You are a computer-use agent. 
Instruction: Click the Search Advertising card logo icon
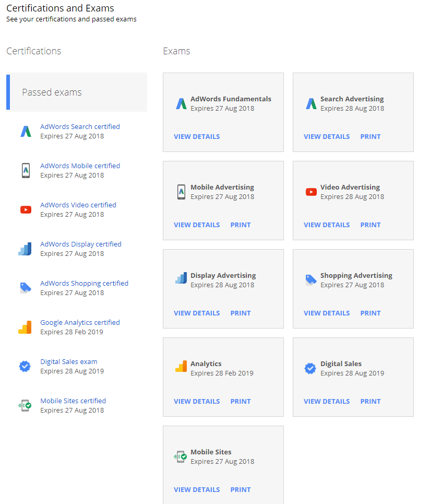point(311,104)
